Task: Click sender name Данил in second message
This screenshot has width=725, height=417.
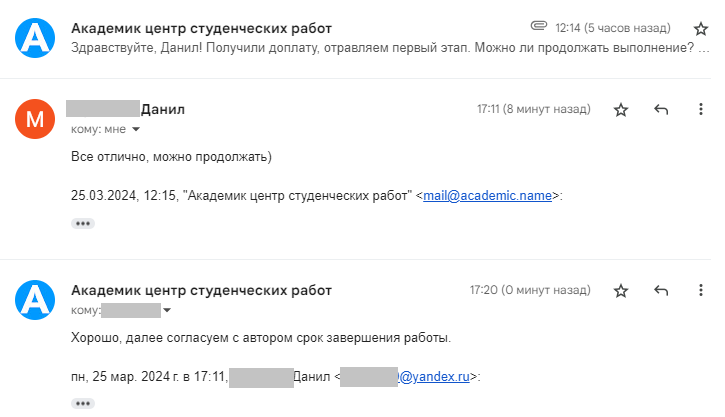Action: click(163, 109)
